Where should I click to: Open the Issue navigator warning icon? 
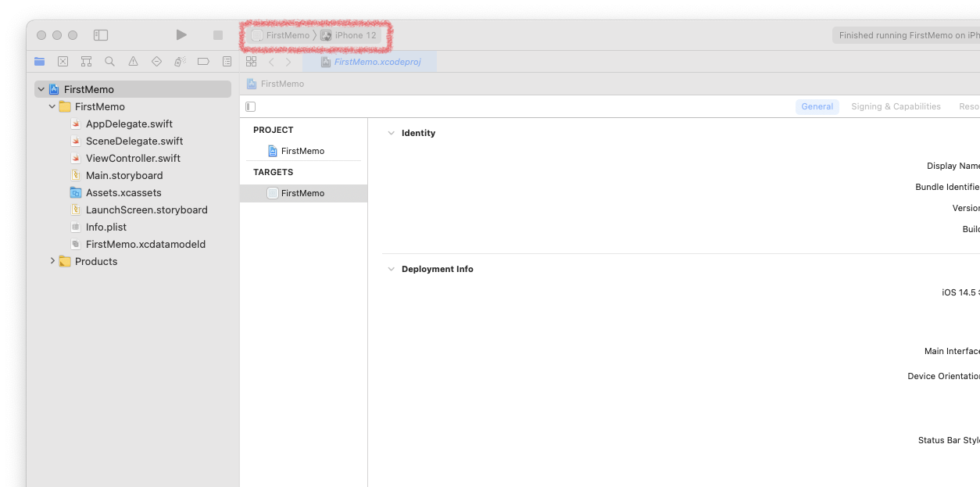(134, 62)
